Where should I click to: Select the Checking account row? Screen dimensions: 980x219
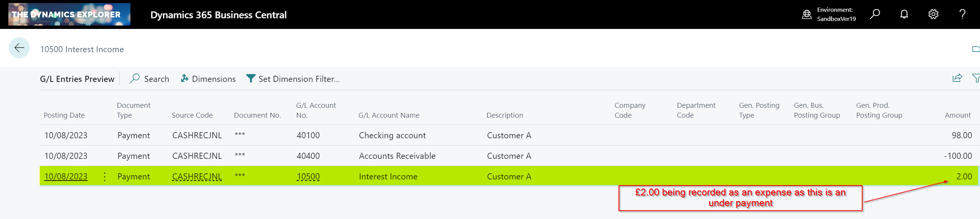point(392,135)
